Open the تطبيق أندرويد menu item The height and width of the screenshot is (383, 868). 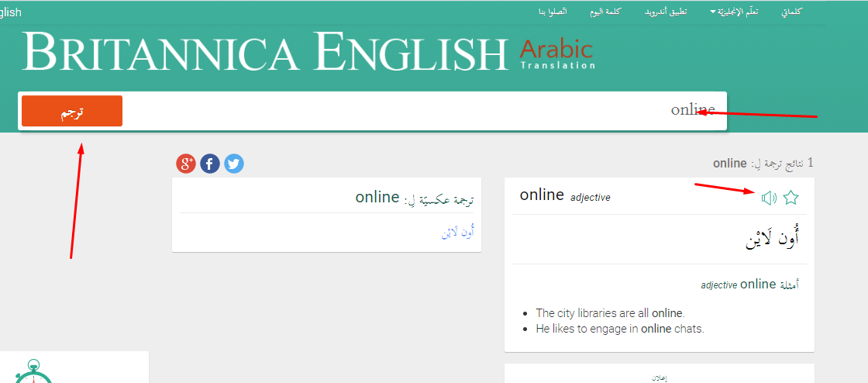(666, 12)
